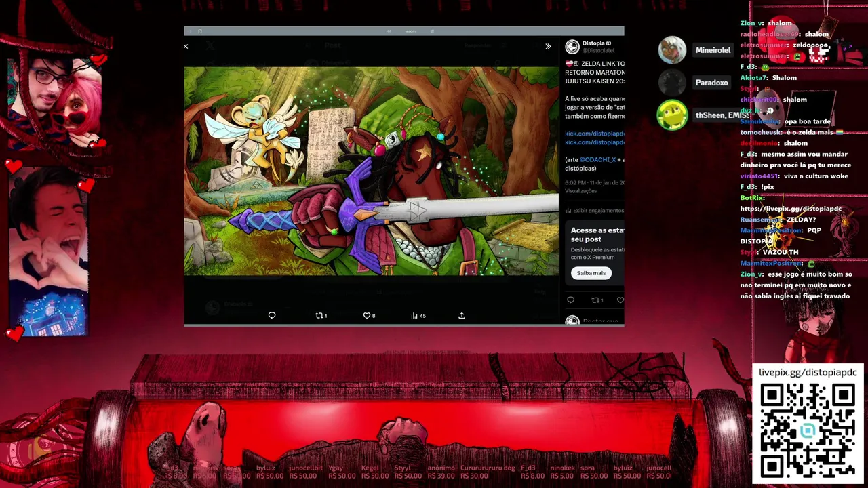This screenshot has width=868, height=488.
Task: Open the @ODACHI_X mention link
Action: (x=597, y=160)
